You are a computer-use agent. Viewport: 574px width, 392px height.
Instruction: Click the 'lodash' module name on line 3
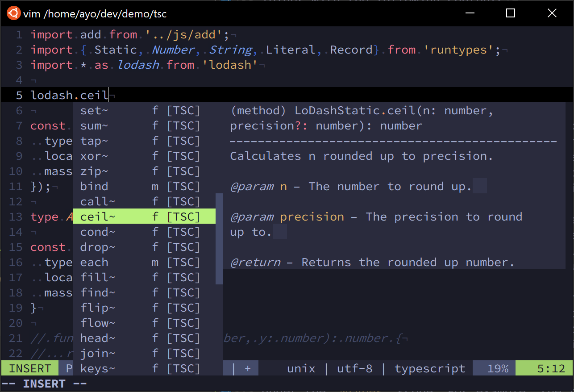[138, 65]
